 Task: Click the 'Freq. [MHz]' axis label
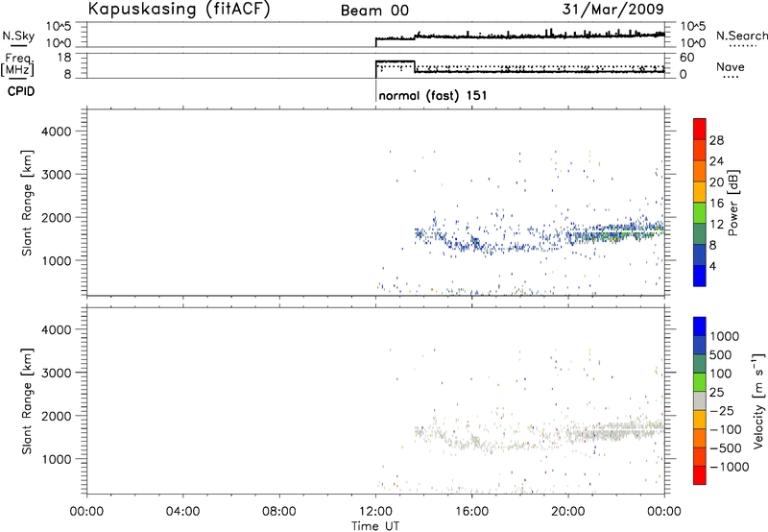(17, 64)
